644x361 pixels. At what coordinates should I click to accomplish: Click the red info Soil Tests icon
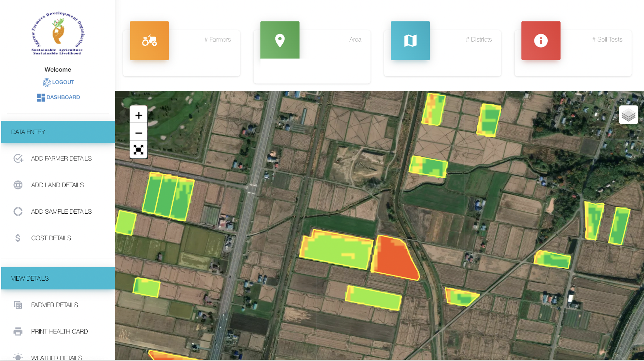point(540,41)
